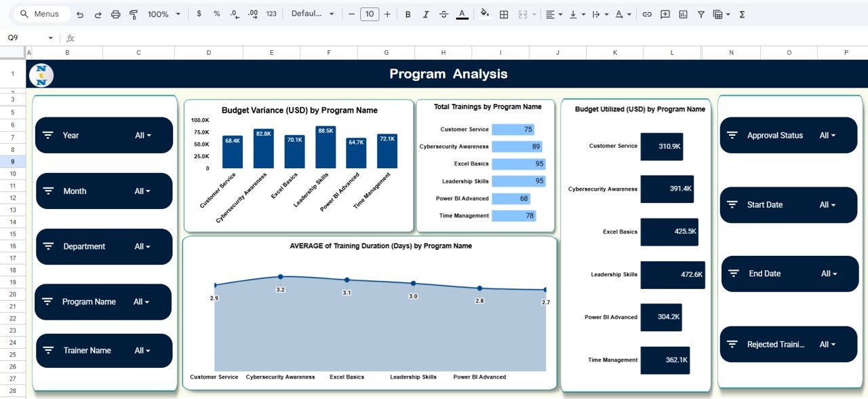Toggle italic formatting
868x399 pixels.
click(426, 14)
